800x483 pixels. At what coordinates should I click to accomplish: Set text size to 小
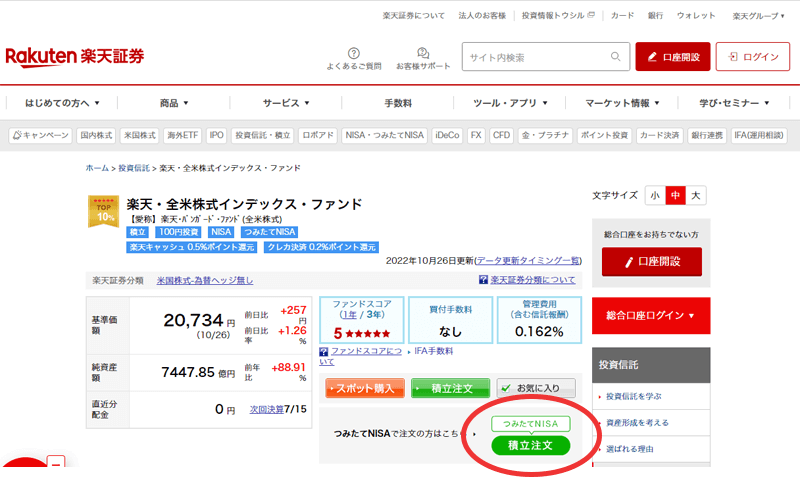point(655,195)
